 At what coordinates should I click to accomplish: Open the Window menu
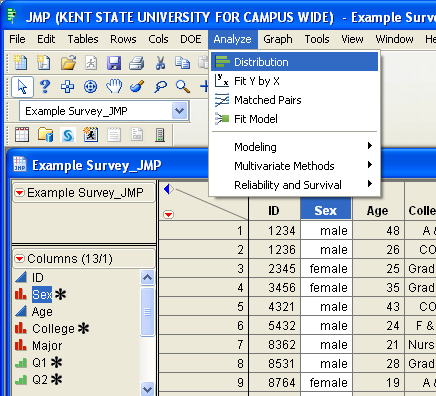[394, 39]
